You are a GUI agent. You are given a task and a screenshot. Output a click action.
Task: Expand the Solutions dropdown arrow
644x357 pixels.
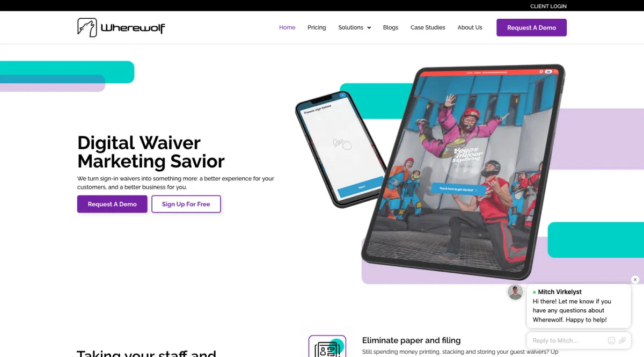[x=369, y=28]
